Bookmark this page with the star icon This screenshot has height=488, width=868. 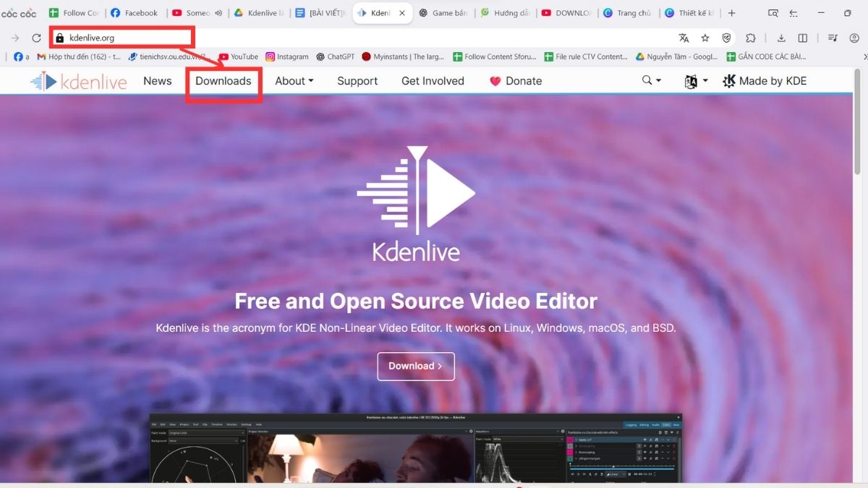(x=705, y=38)
